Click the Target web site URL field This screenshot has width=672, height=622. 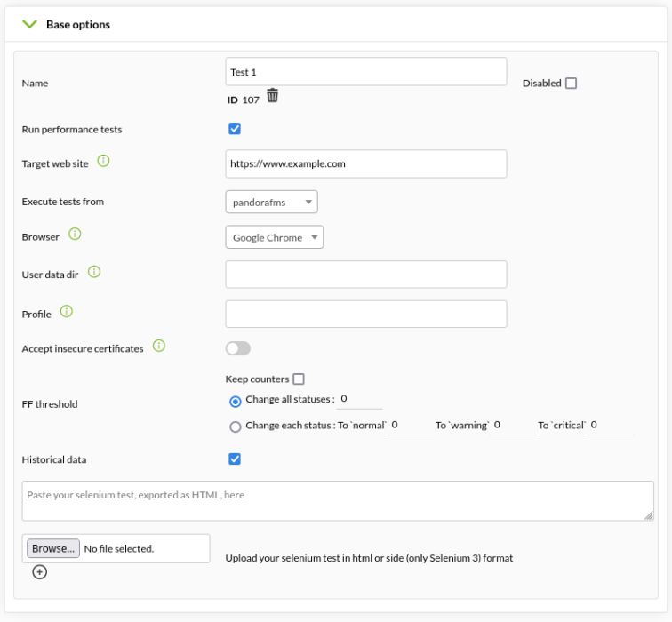[x=366, y=163]
